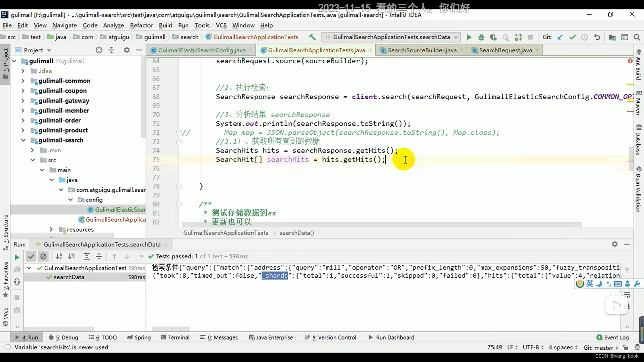
Task: Open the Refactor menu
Action: tap(141, 25)
